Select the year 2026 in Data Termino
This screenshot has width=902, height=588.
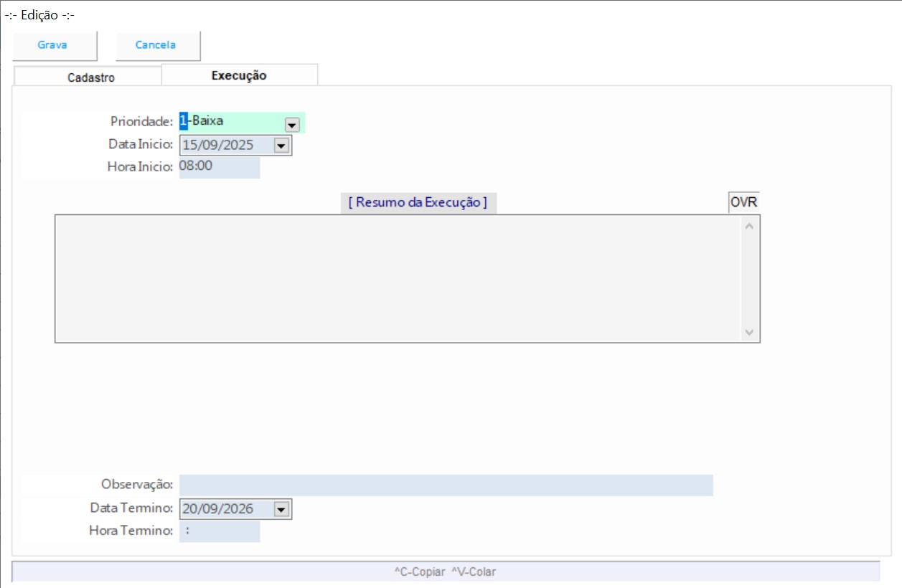(x=239, y=509)
